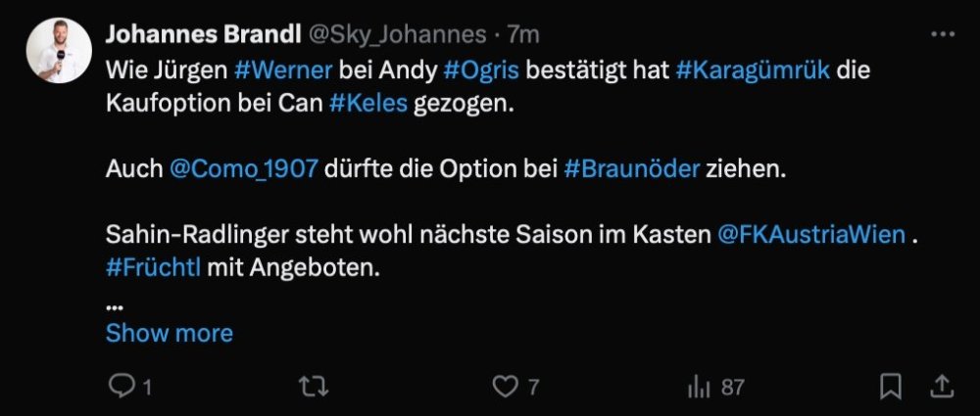Click the #Früchtl hashtag
This screenshot has height=416, width=980.
(x=153, y=268)
